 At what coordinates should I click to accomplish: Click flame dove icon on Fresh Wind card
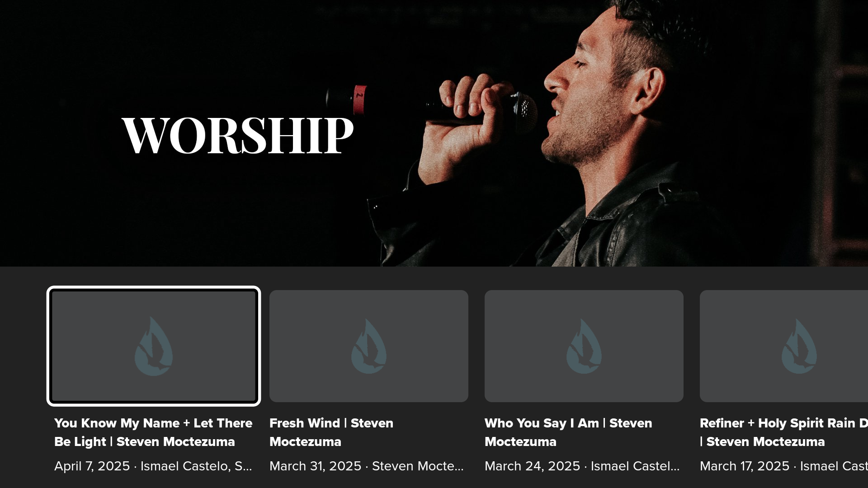tap(369, 346)
